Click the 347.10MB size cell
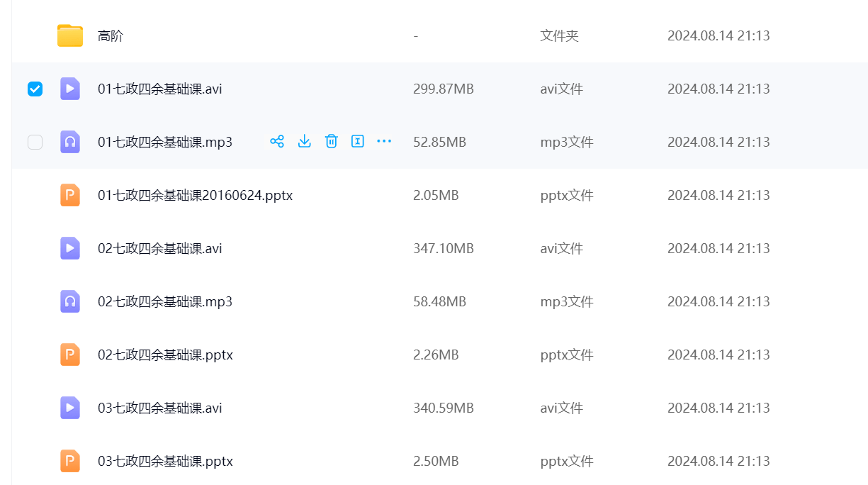Screen dimensions: 868x485 pos(443,248)
